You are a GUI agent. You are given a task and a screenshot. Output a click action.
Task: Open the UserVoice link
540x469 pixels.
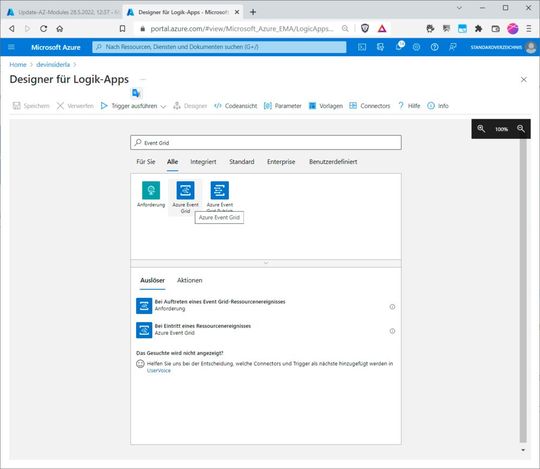pyautogui.click(x=159, y=371)
